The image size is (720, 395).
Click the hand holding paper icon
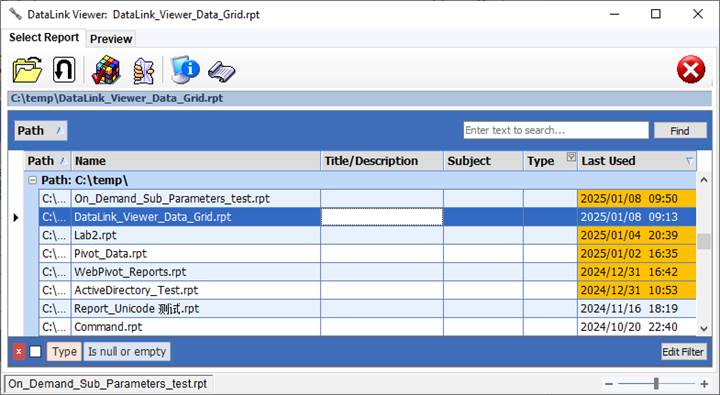144,71
